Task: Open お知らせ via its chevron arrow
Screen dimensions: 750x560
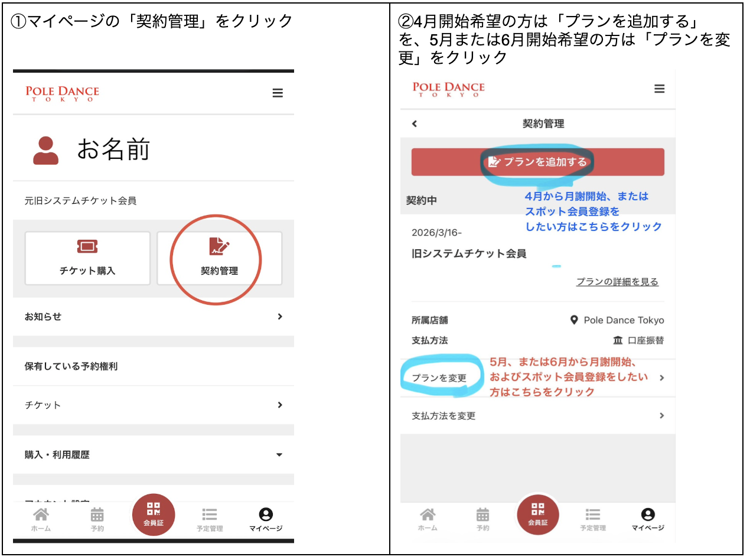Action: coord(279,317)
